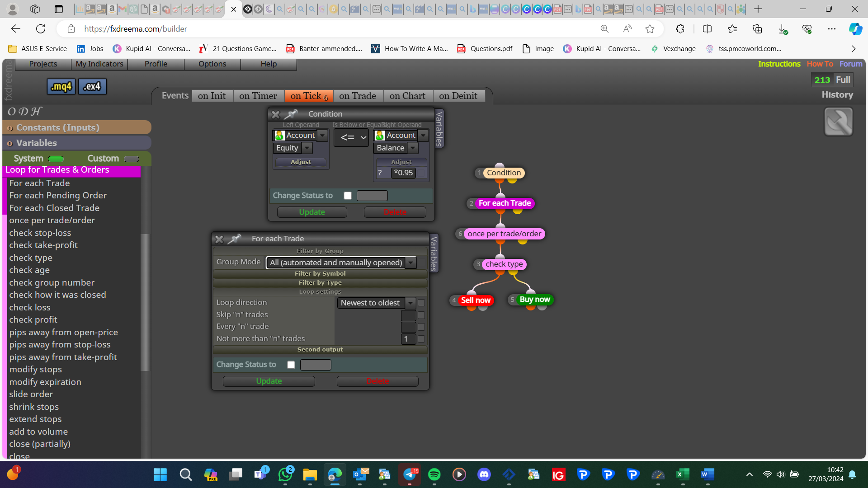This screenshot has width=868, height=488.
Task: Open For each Trade panel's Variables side tab
Action: [x=434, y=253]
